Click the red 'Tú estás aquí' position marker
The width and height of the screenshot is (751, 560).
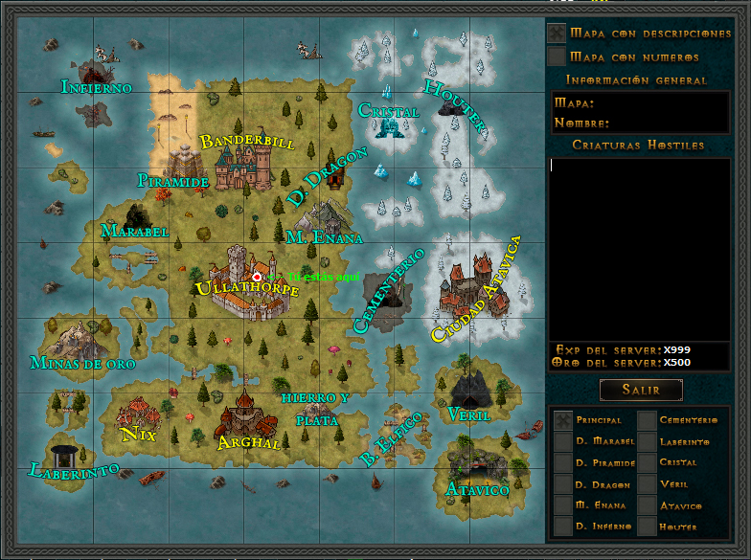pos(257,277)
